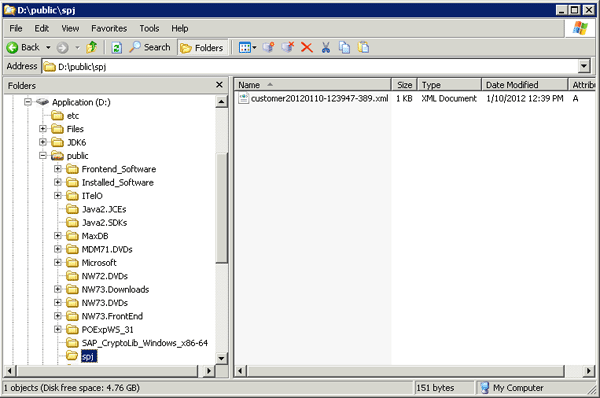Click the Refresh toolbar icon
The width and height of the screenshot is (600, 398).
coord(116,47)
